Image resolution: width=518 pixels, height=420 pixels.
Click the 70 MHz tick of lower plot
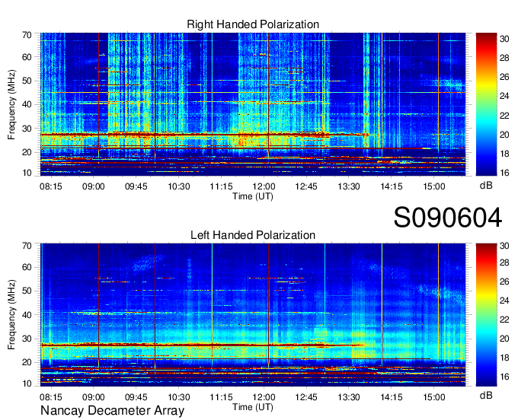27,246
